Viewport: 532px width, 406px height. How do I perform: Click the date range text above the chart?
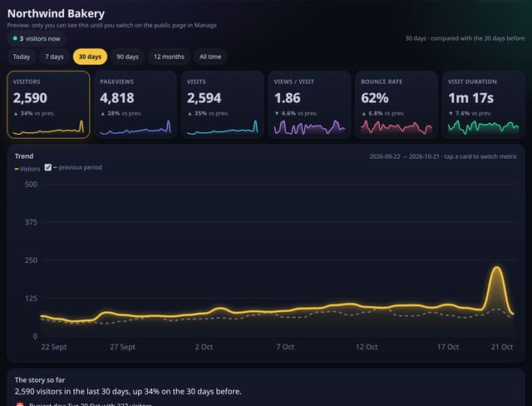(443, 156)
